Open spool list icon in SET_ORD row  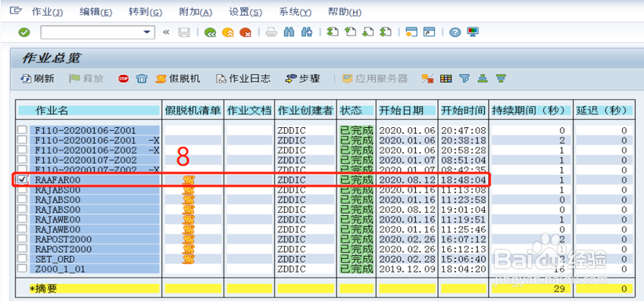pos(188,259)
